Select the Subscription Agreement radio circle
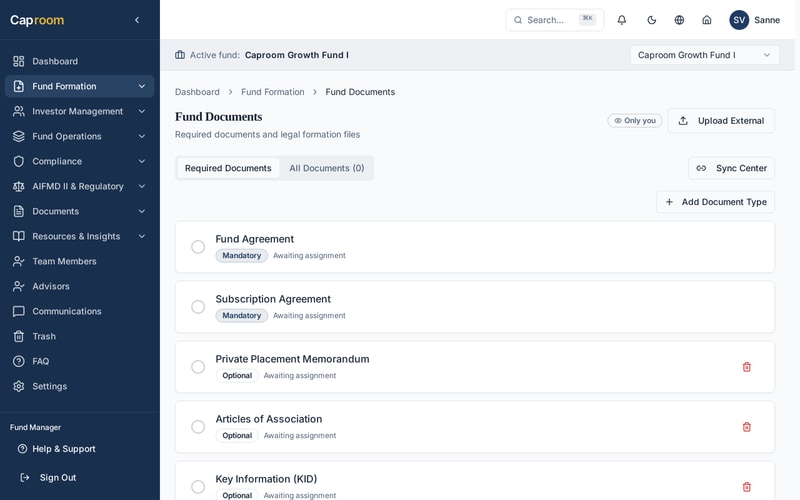This screenshot has width=800, height=500. 198,307
